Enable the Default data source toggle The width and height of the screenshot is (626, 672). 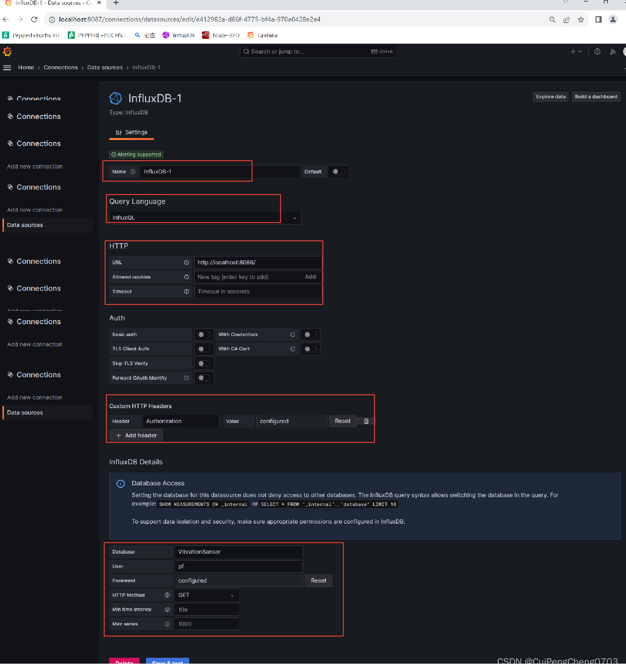[x=338, y=171]
